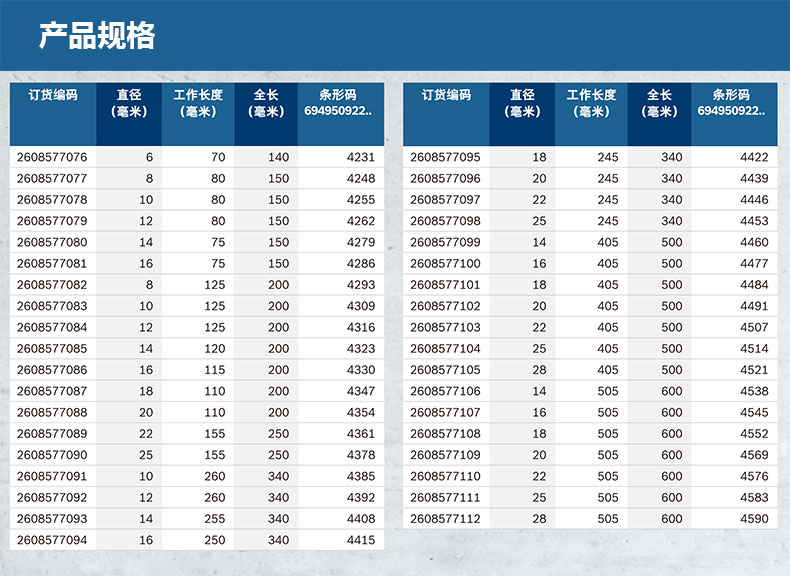Select barcode value 4309
The image size is (790, 576).
point(360,306)
